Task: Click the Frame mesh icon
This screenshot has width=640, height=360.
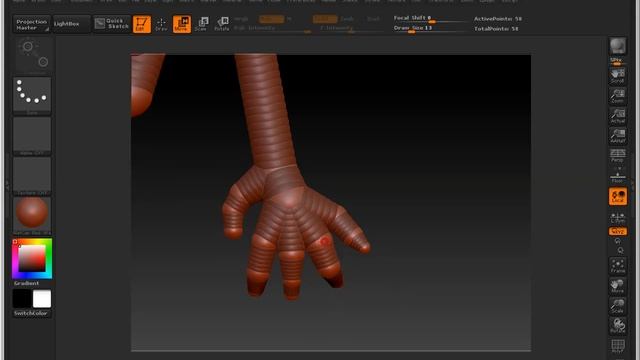Action: coord(618,266)
